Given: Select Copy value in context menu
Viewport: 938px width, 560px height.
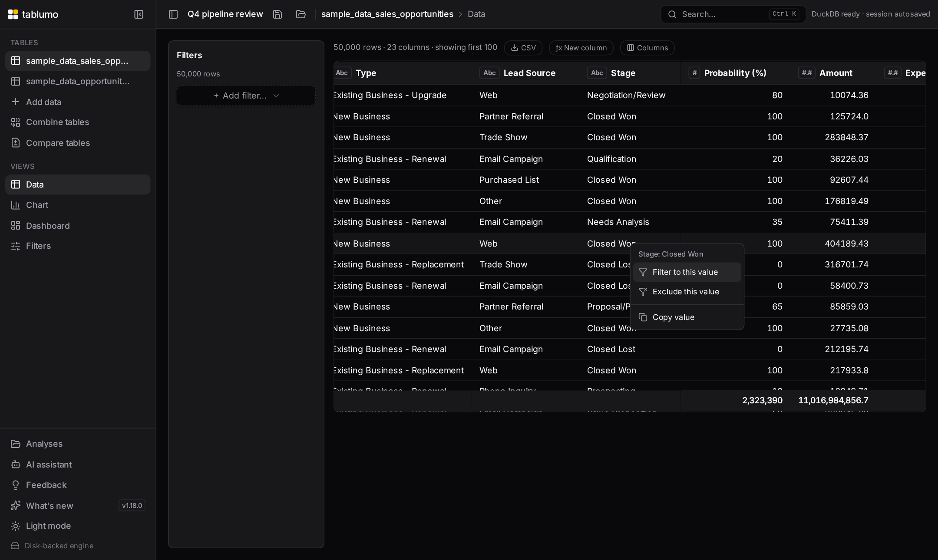Looking at the screenshot, I should click(687, 317).
